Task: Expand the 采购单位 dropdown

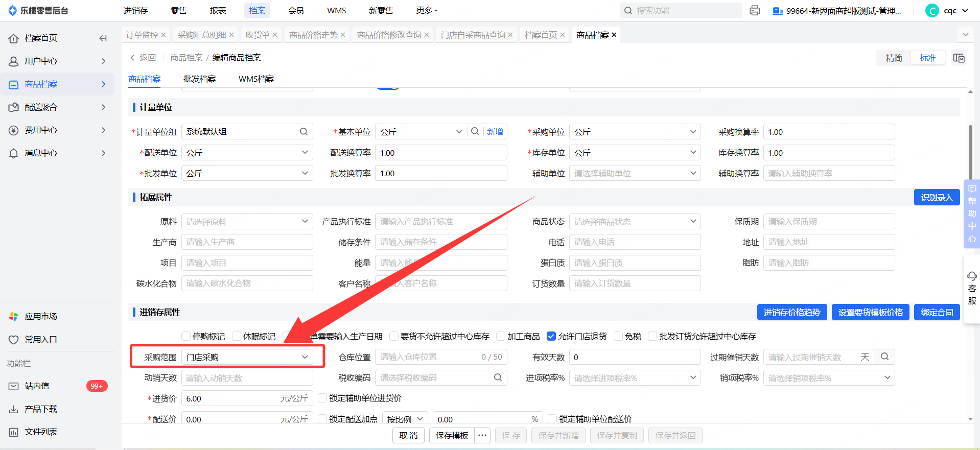Action: 635,132
